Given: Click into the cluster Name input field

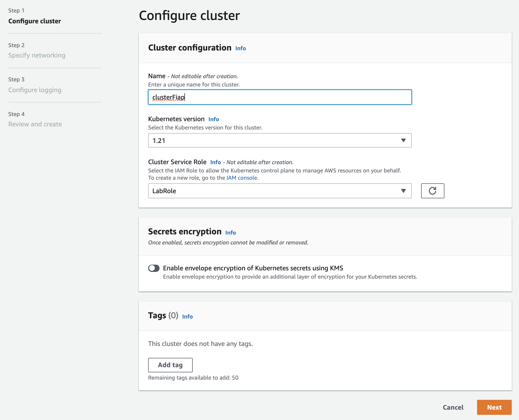Looking at the screenshot, I should pos(280,97).
